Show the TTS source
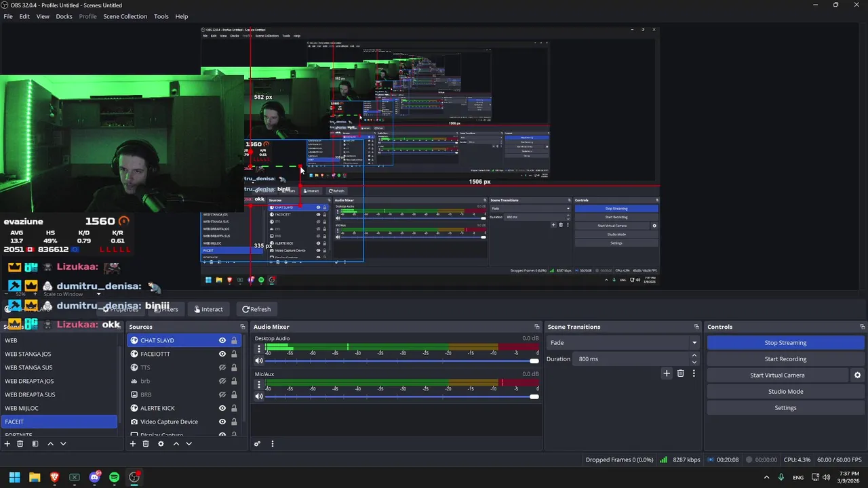 (222, 367)
